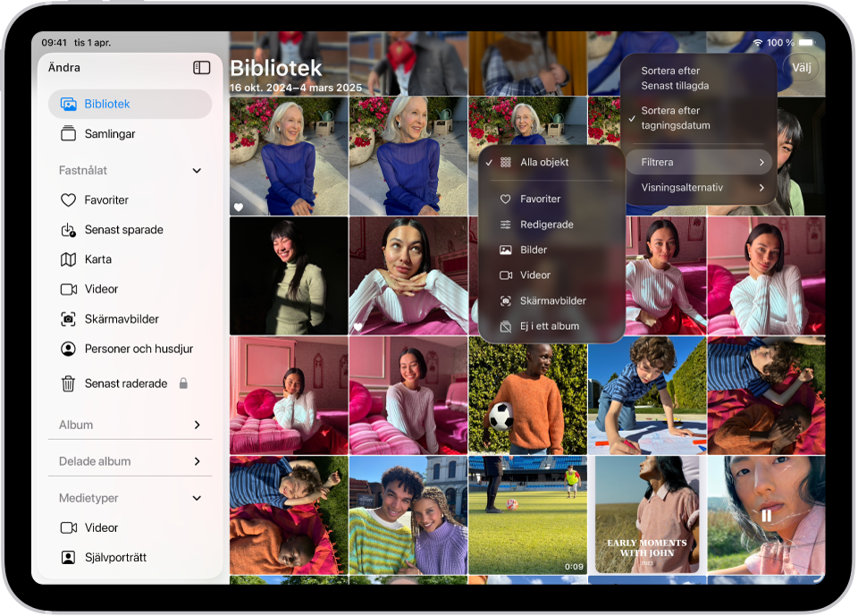The width and height of the screenshot is (858, 616).
Task: Open Samlingar in the sidebar
Action: [x=130, y=133]
